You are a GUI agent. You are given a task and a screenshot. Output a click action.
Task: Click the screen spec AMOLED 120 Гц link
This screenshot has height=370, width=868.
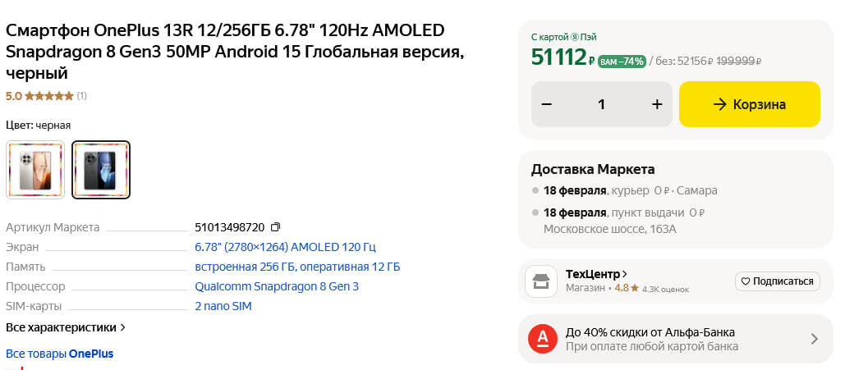pyautogui.click(x=285, y=247)
